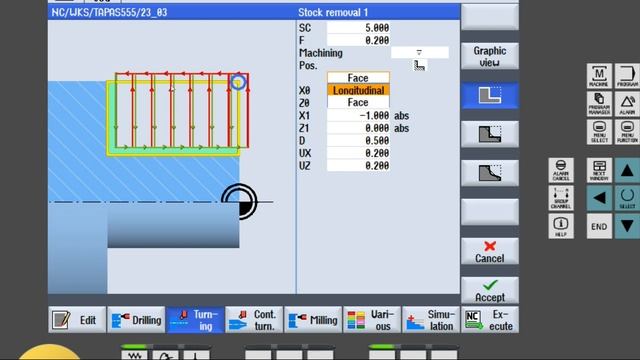Click the workpiece zero point symbol

point(240,202)
